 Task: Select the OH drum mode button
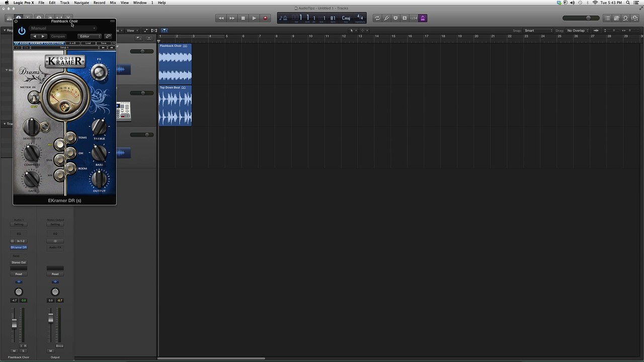70,153
